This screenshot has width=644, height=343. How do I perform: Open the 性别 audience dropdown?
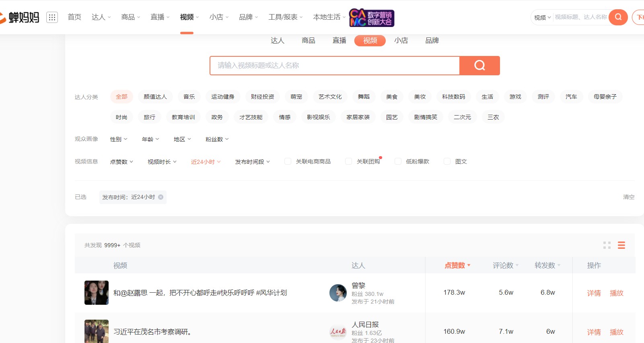tap(119, 139)
